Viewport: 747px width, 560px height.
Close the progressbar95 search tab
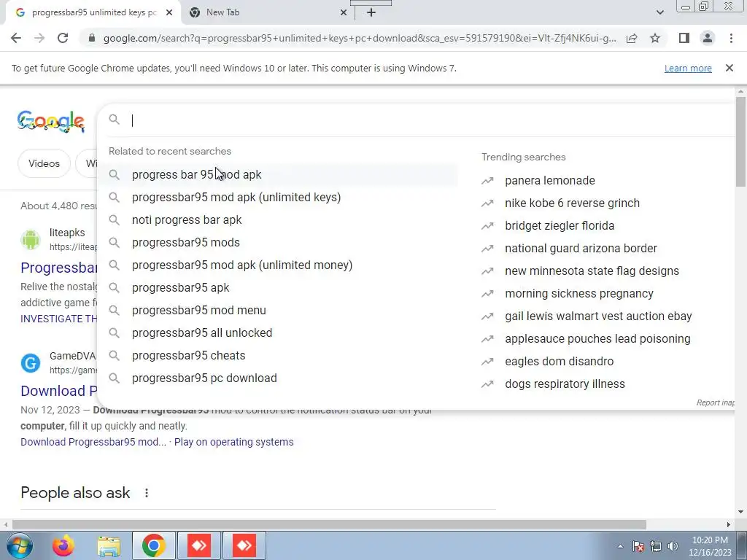[169, 12]
